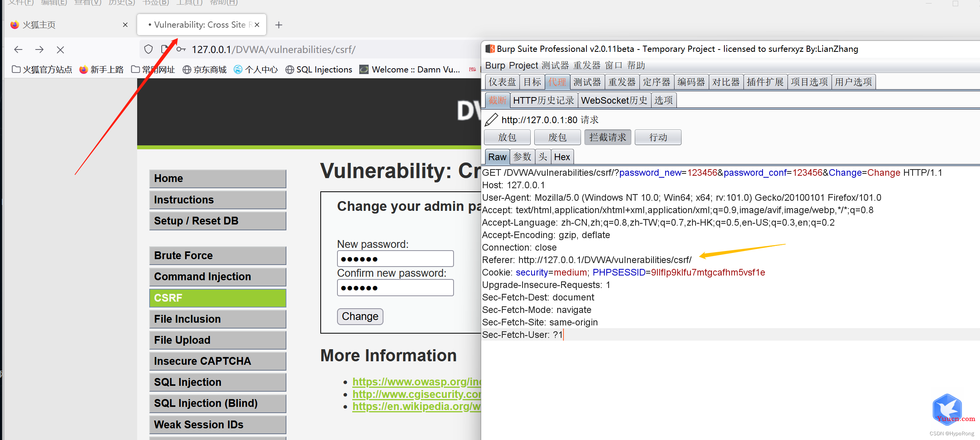Open 个人中心 bookmark

pyautogui.click(x=256, y=69)
